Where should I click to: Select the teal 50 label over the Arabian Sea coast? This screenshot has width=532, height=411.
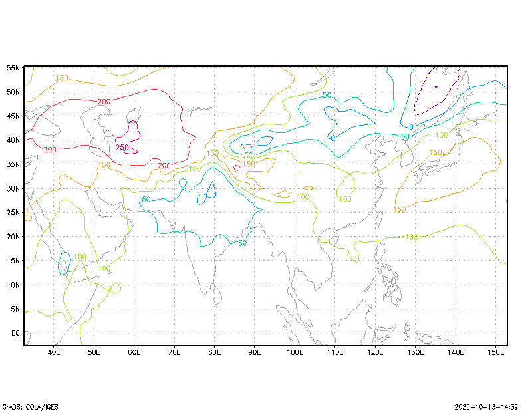146,200
